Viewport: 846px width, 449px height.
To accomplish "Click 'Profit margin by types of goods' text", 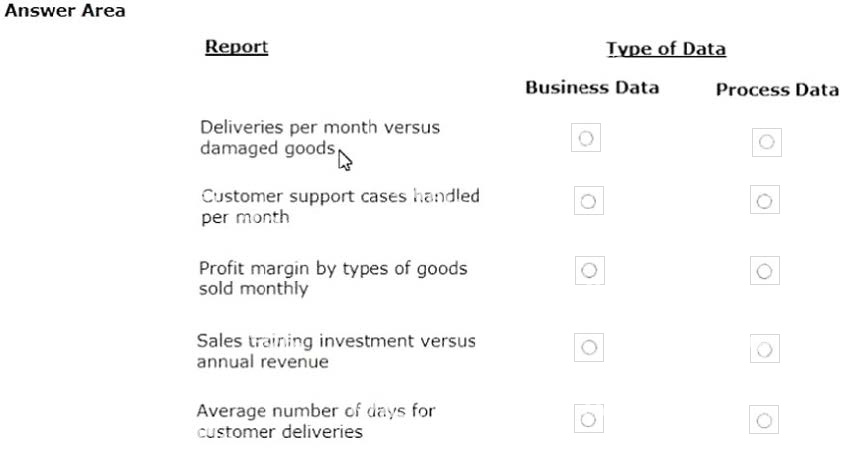I will coord(333,268).
